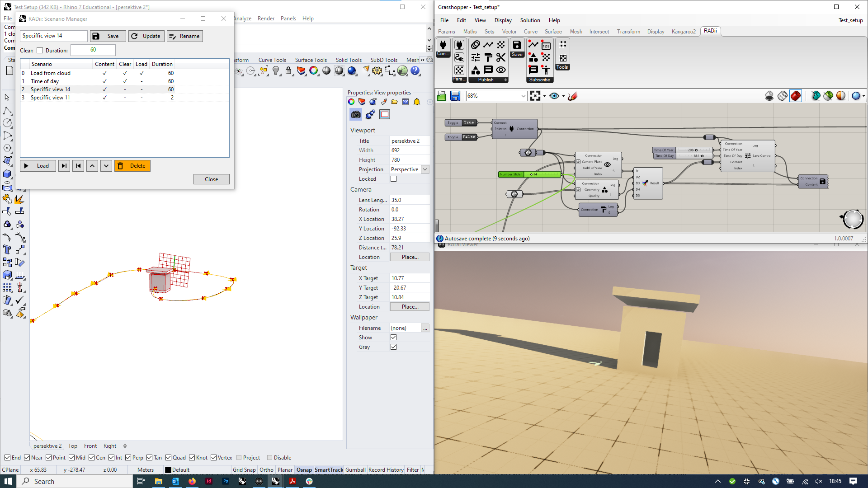Viewport: 868px width, 488px height.
Task: Click the Time Of Day slider on canvas
Action: coord(683,156)
